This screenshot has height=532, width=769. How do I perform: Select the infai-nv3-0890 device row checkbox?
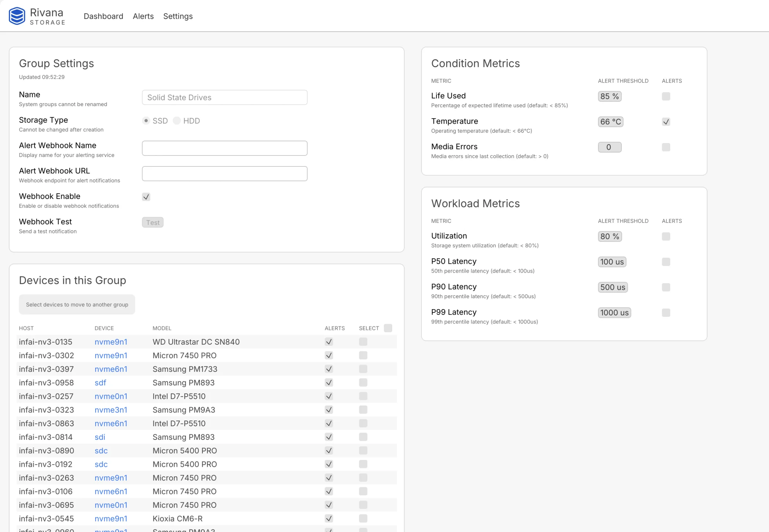pos(363,450)
